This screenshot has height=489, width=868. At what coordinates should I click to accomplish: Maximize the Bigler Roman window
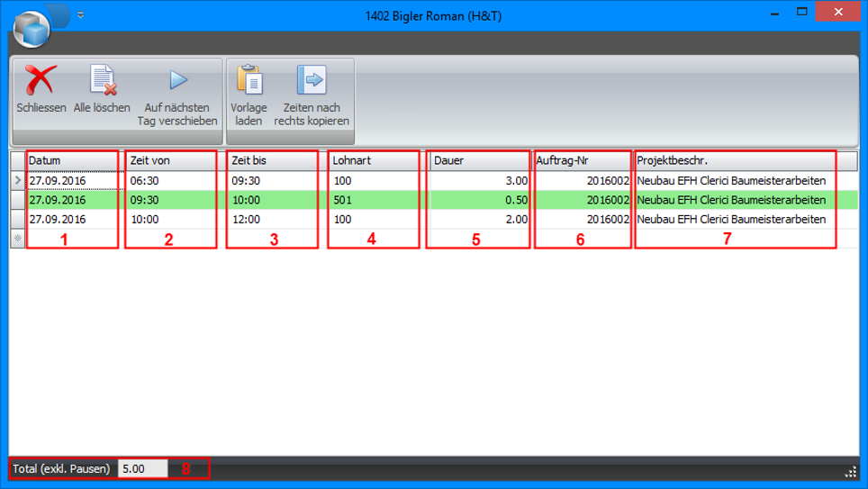801,13
